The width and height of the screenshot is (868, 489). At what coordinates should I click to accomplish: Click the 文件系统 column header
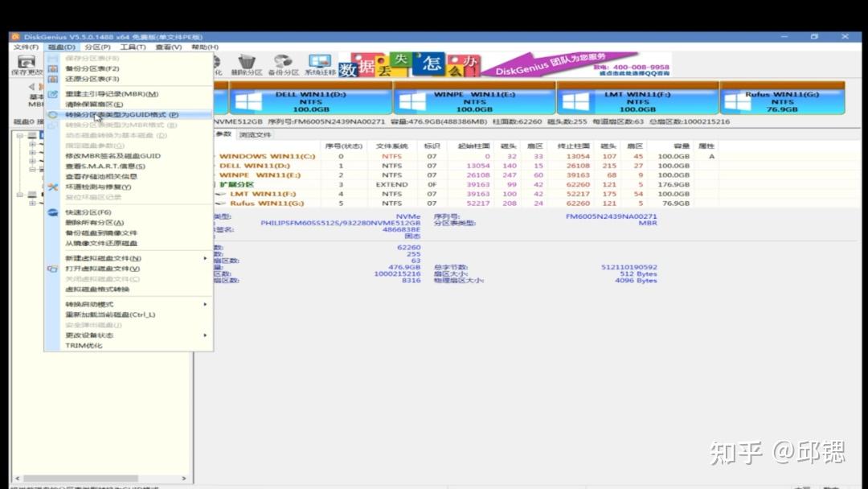click(391, 146)
